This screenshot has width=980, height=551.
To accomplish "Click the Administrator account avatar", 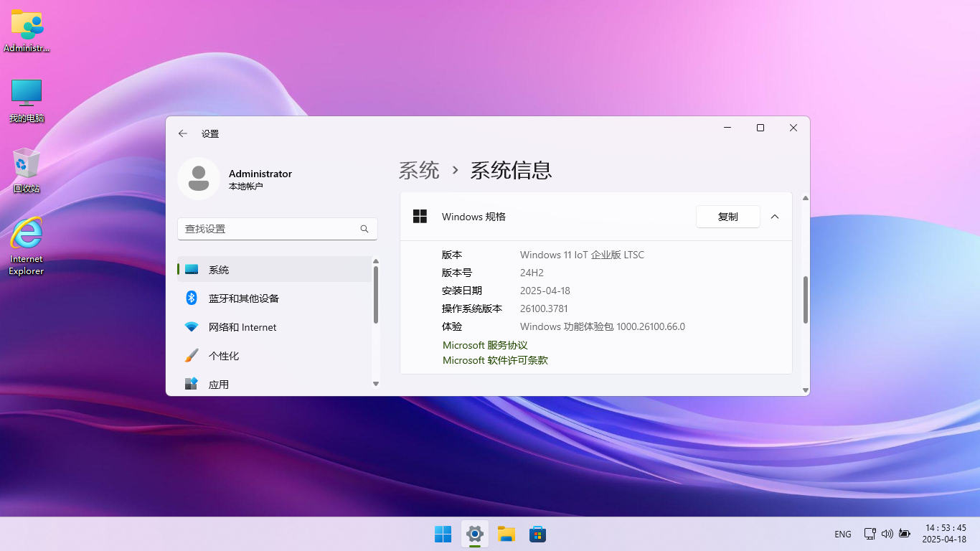I will [x=199, y=179].
